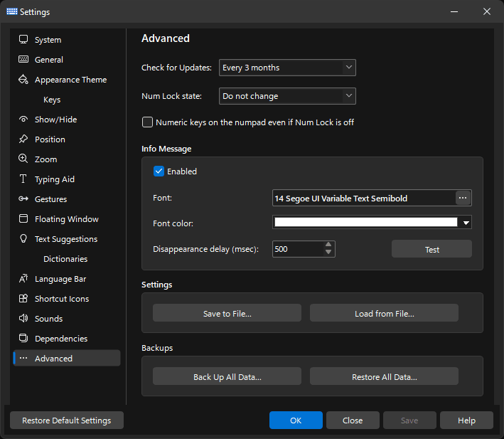The image size is (504, 439).
Task: Click the Dependencies icon
Action: (x=23, y=338)
